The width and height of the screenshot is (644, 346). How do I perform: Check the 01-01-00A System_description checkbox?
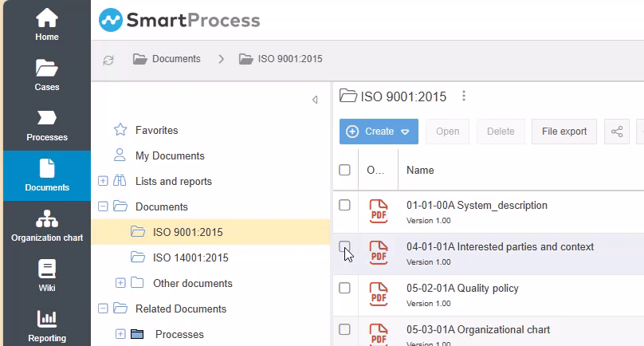coord(344,206)
